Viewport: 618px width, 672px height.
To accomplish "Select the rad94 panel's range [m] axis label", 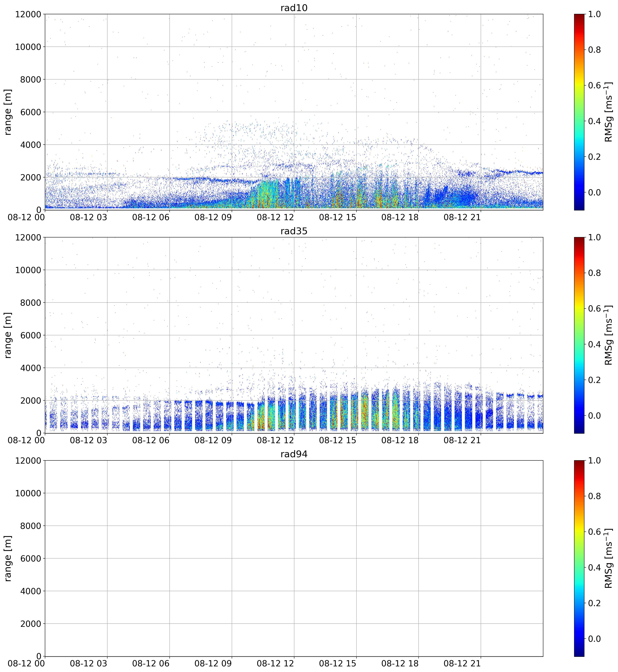I will pos(8,558).
